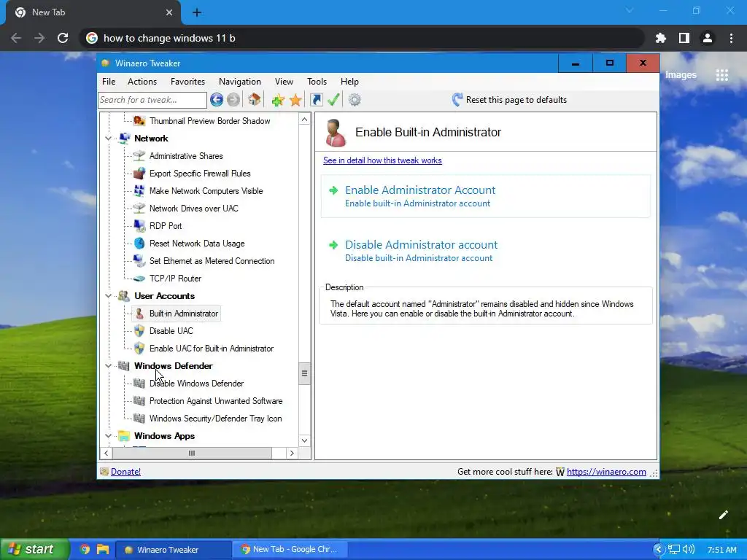
Task: Open a new Chrome tab with plus
Action: pos(197,12)
